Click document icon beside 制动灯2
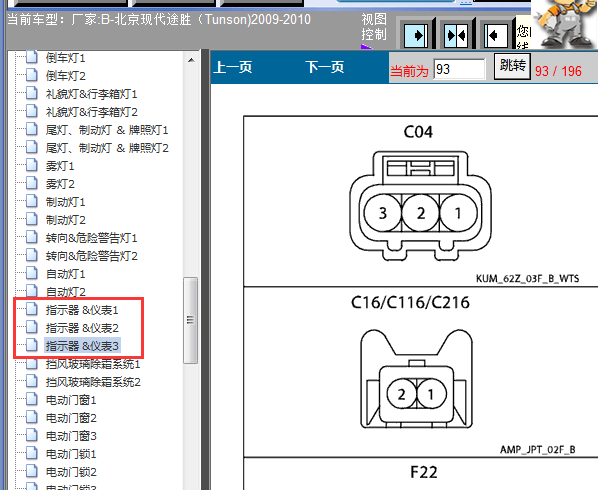This screenshot has height=490, width=598. pos(32,220)
